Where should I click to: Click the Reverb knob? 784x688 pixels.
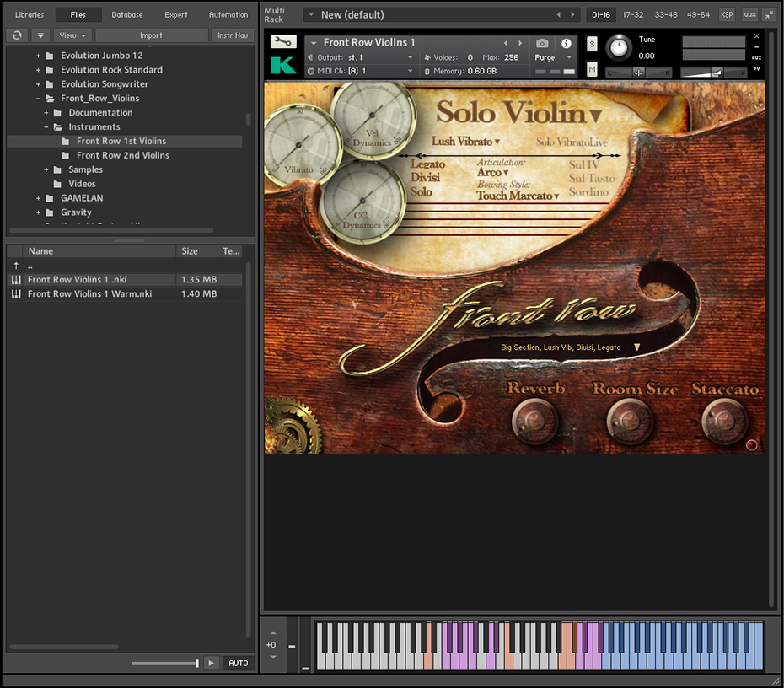click(x=534, y=421)
